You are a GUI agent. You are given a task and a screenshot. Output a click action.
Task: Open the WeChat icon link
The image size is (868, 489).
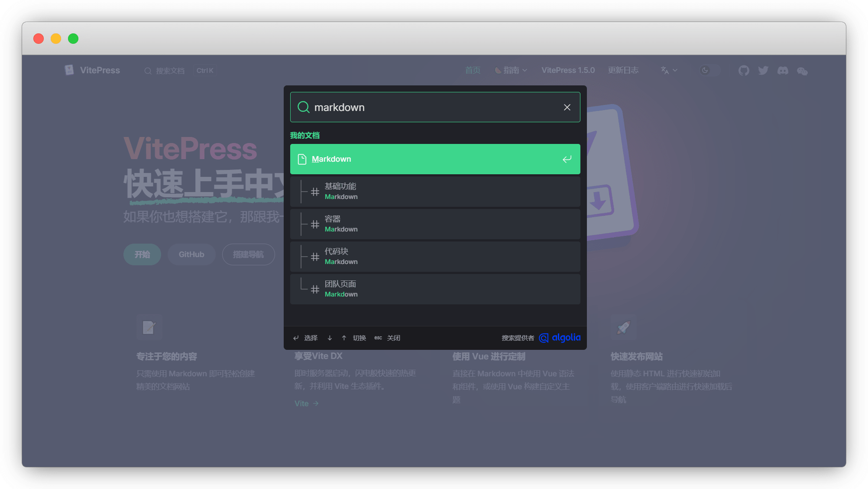coord(802,71)
